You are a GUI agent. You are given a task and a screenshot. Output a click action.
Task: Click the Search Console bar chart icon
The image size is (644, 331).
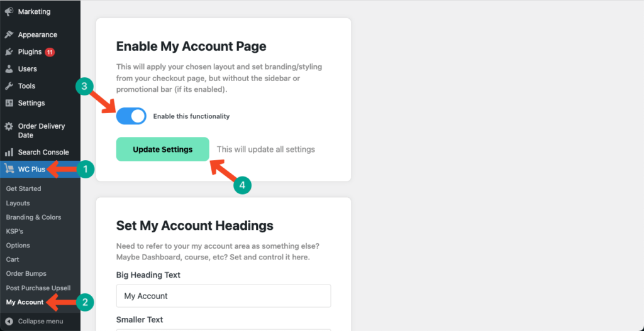(9, 152)
